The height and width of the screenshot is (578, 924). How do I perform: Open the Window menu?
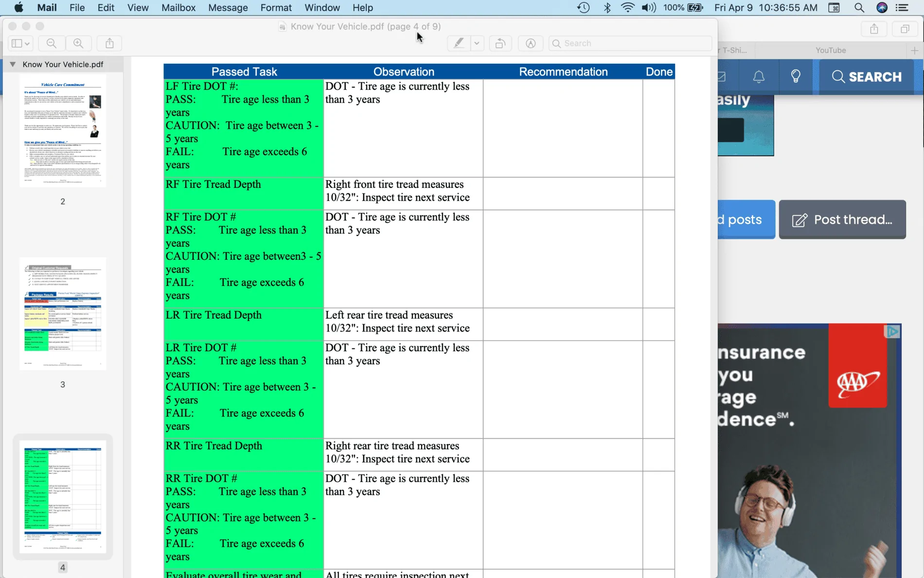click(x=322, y=8)
